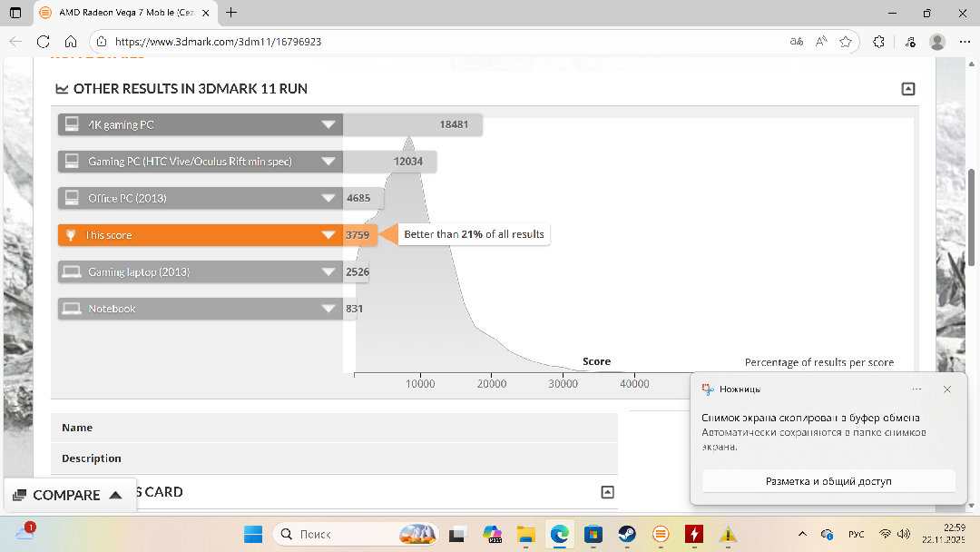This screenshot has height=552, width=980.
Task: Close the AMD Radeon Vega 7 tab
Action: [x=206, y=13]
